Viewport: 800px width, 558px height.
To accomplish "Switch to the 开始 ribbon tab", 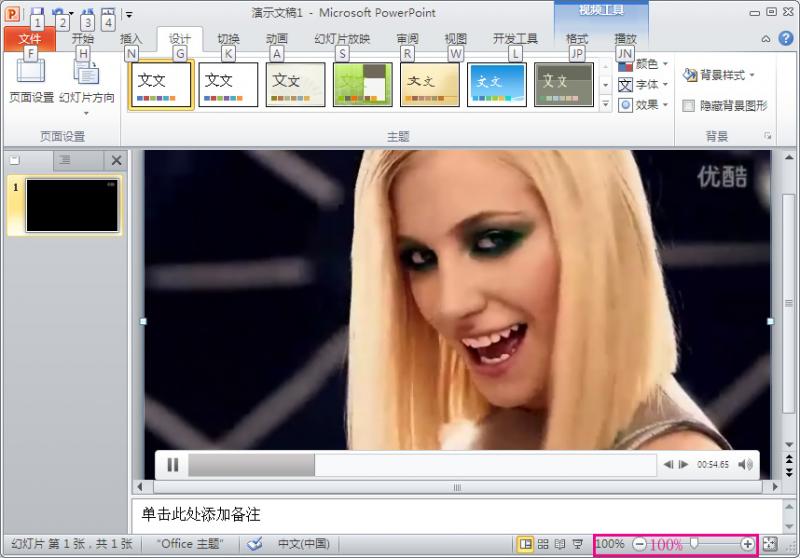I will pyautogui.click(x=82, y=39).
